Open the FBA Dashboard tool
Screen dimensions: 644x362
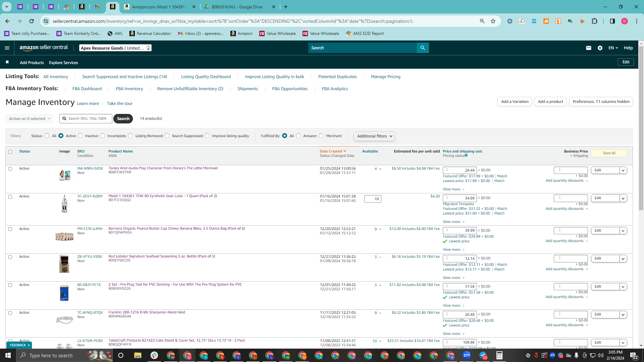click(x=87, y=89)
